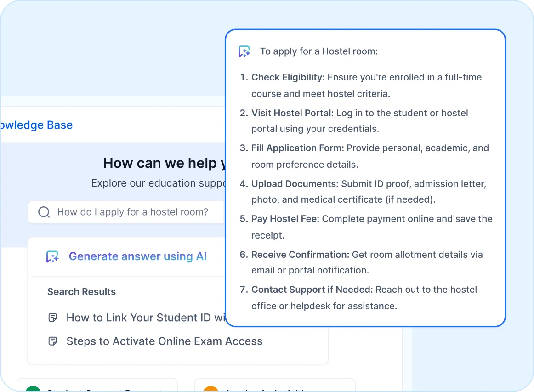Click the magnifier icon in the search bar
The image size is (534, 392).
pos(44,212)
